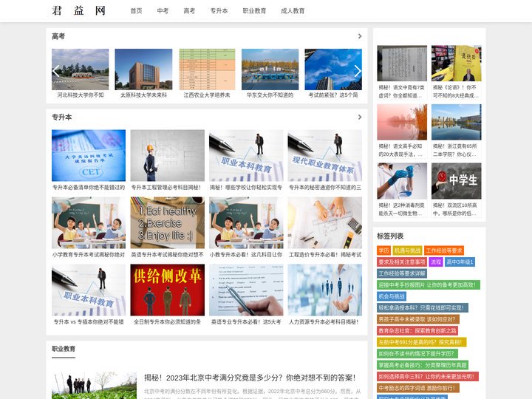Open 人力资源专升本必考科目揭秘 image
Image resolution: width=532 pixels, height=399 pixels.
(x=324, y=290)
